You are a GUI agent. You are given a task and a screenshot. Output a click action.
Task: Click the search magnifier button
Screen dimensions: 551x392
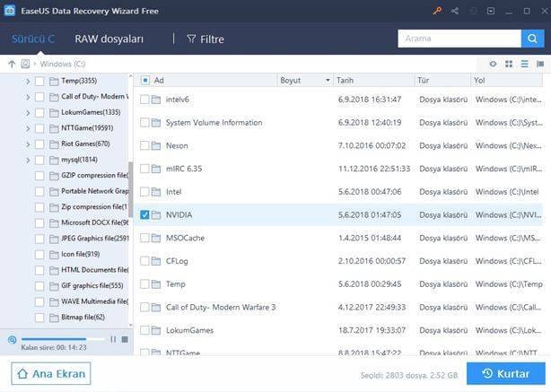(532, 39)
